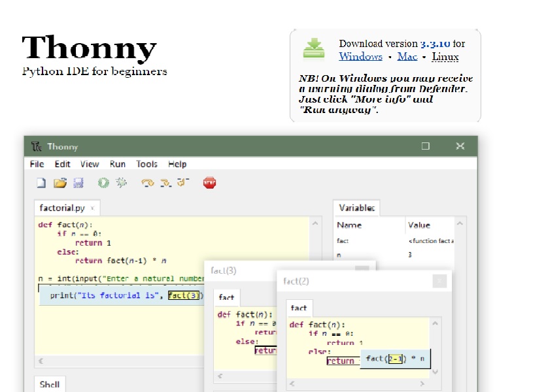
Task: Open the Edit menu
Action: coord(62,164)
